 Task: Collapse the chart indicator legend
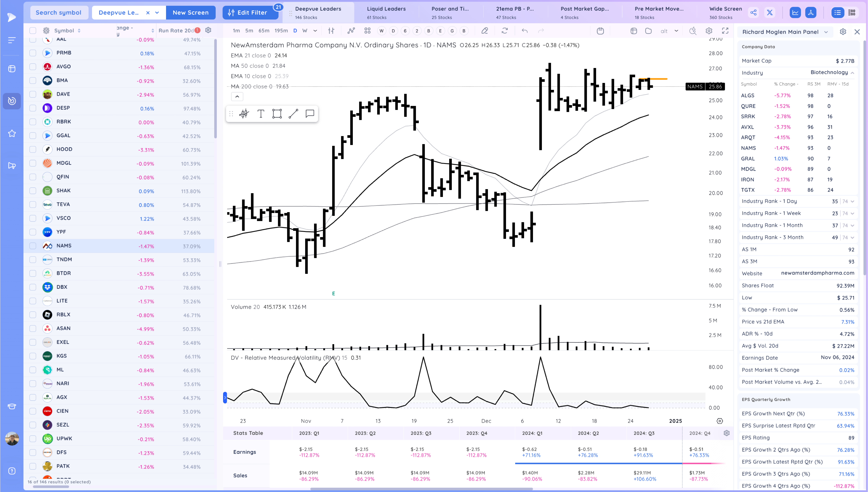click(237, 97)
